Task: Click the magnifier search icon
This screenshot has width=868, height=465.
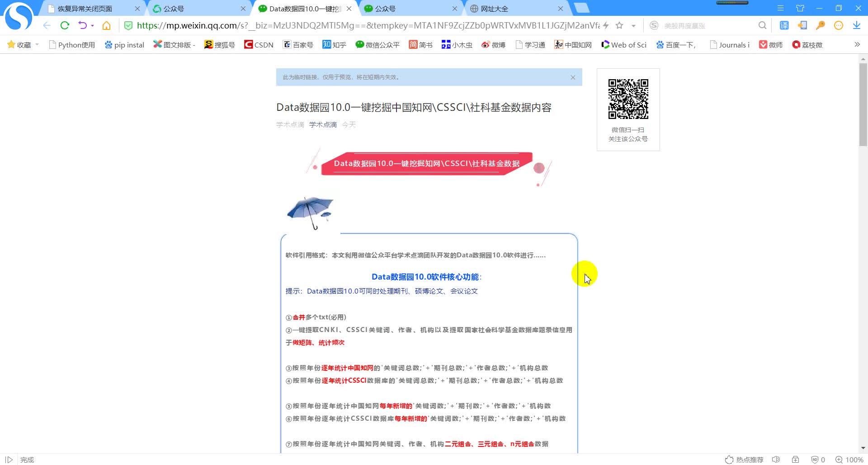Action: (x=762, y=26)
